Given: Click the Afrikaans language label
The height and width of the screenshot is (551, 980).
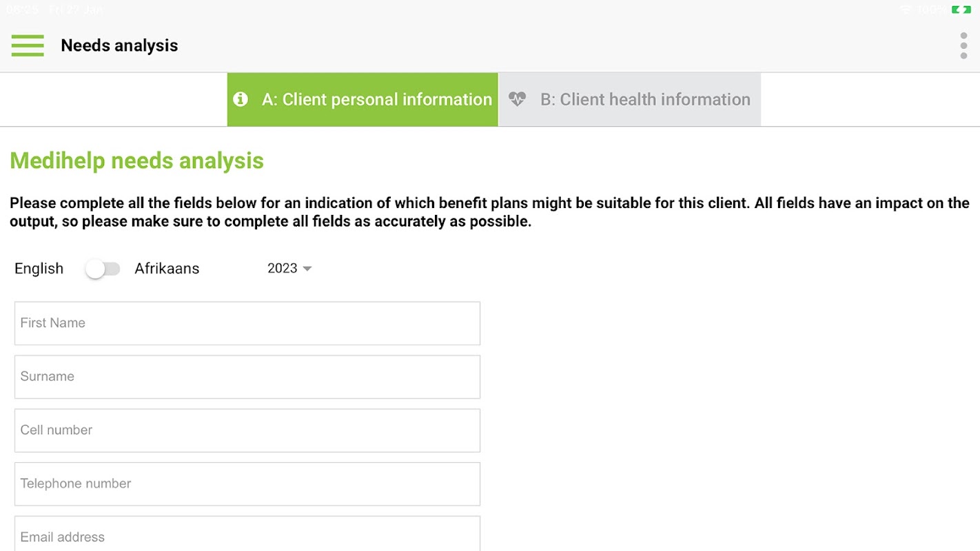Looking at the screenshot, I should (167, 269).
